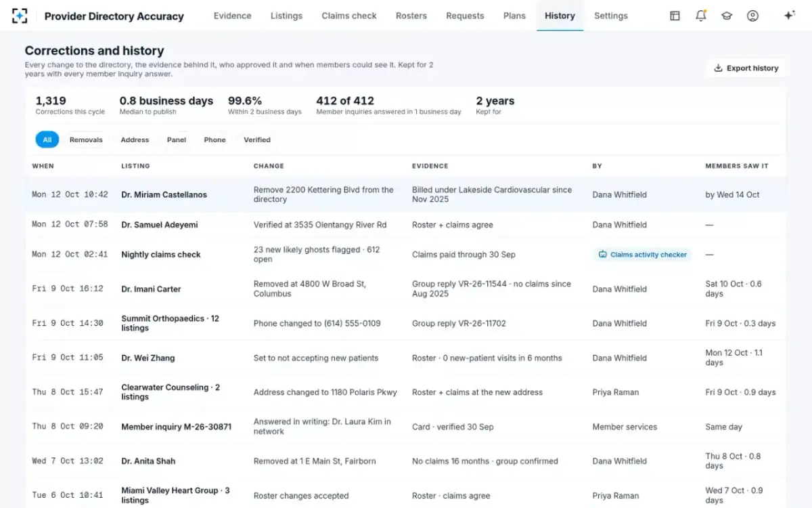Open the user account icon

click(x=752, y=16)
